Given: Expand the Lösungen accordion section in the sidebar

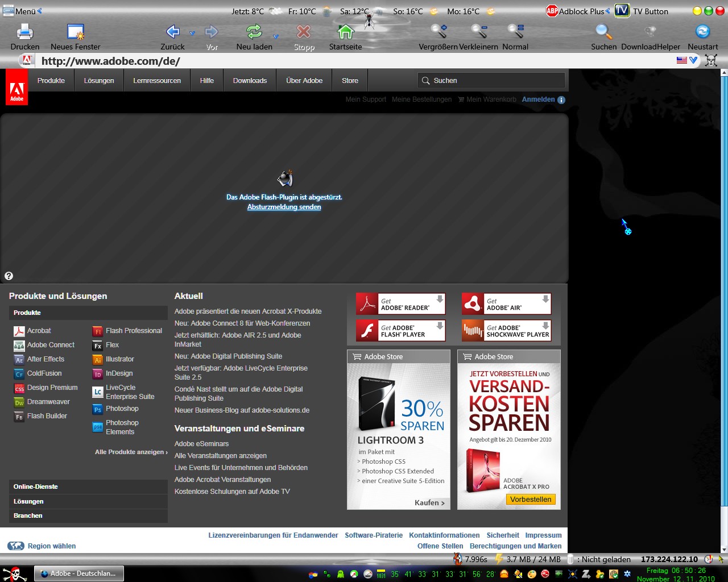Looking at the screenshot, I should [x=88, y=501].
